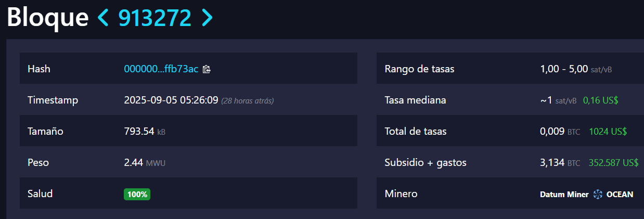Click the 352.587 US$ reward amount
This screenshot has width=644, height=219.
613,163
